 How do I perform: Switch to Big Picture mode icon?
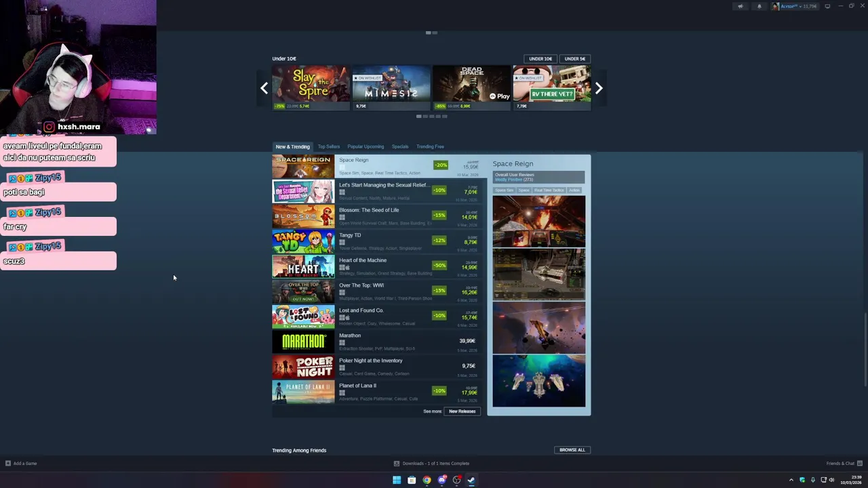(827, 6)
